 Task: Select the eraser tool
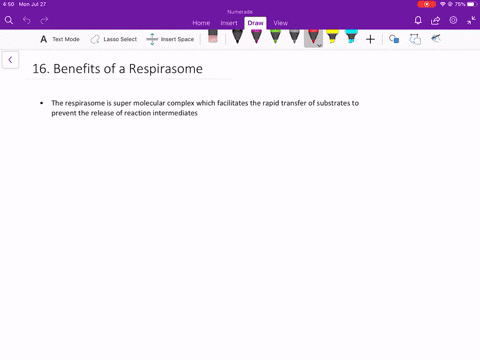tap(213, 36)
